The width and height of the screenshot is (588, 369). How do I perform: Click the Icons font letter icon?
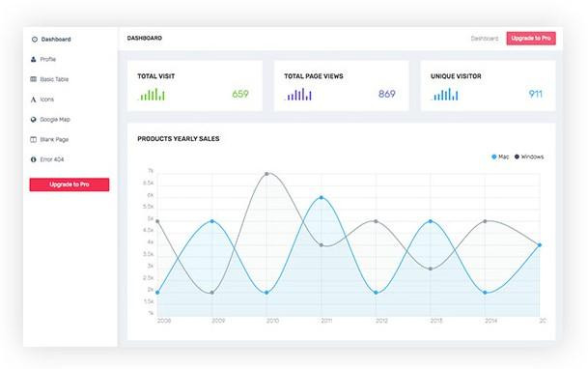(x=34, y=99)
